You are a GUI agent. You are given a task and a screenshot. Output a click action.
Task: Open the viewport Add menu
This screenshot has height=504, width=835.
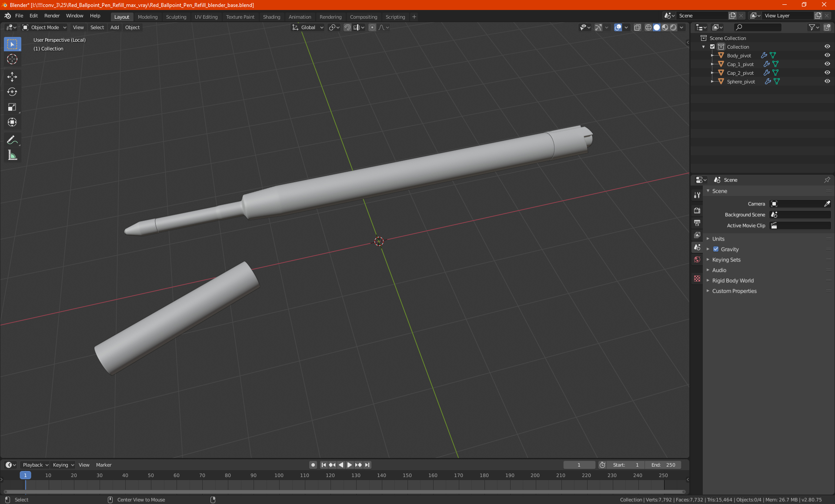114,27
